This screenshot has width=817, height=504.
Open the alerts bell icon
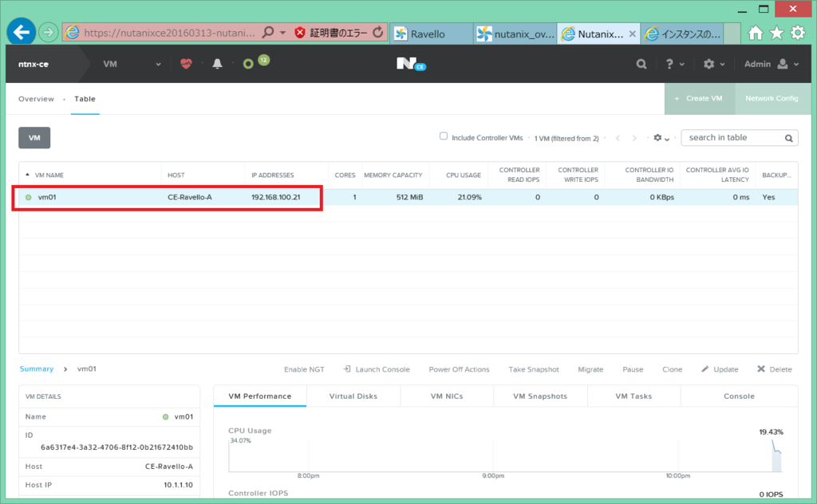point(217,64)
